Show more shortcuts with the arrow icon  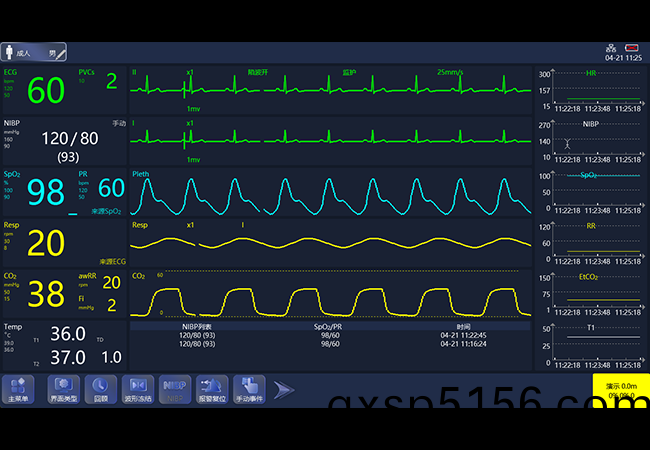click(284, 390)
